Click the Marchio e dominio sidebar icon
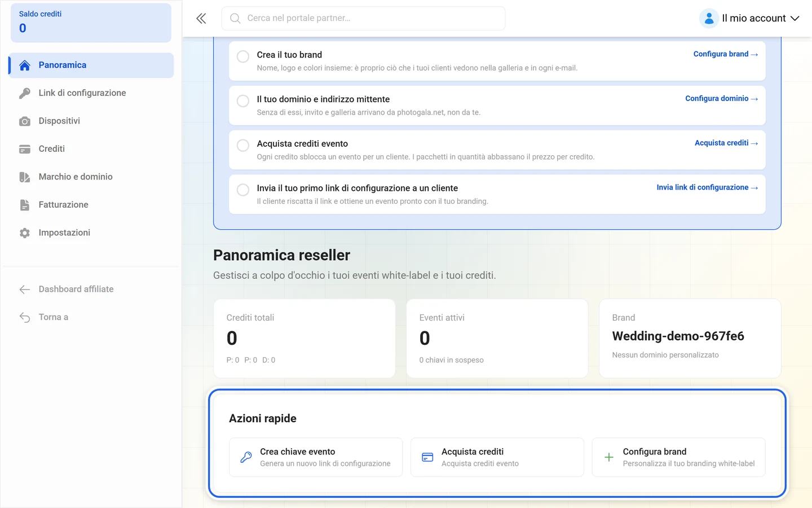The width and height of the screenshot is (812, 508). click(x=25, y=177)
